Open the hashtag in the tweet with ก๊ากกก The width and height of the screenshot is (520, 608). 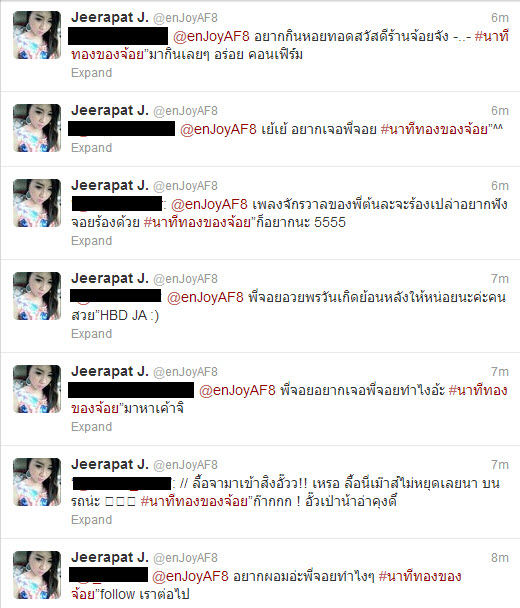(194, 501)
